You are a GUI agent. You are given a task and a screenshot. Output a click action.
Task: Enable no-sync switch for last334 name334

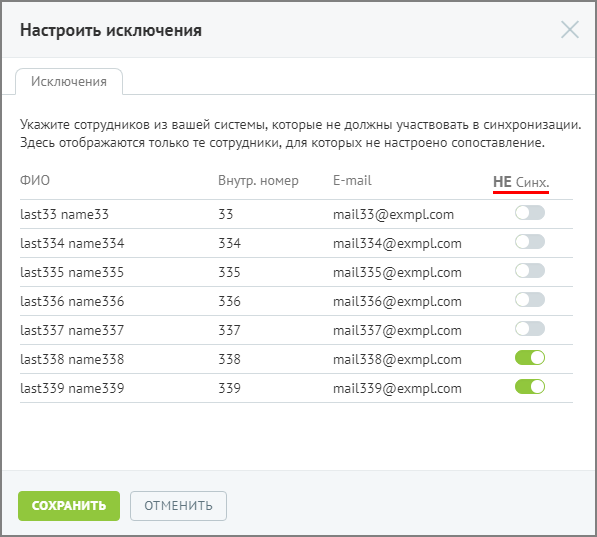click(530, 242)
